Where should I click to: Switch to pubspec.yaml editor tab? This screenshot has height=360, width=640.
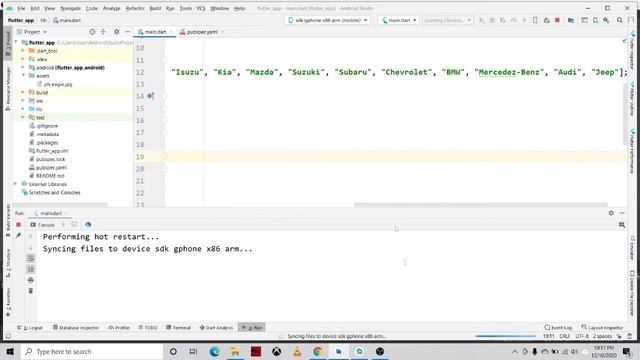(201, 32)
